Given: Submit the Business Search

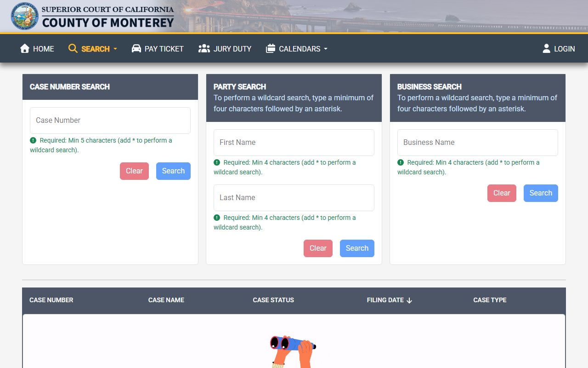Looking at the screenshot, I should click(x=541, y=193).
